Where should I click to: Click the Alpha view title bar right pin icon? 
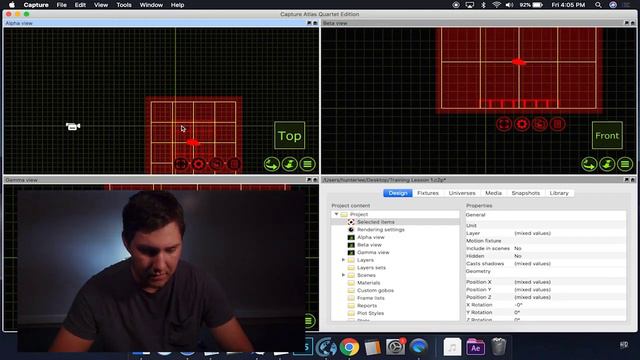point(315,23)
